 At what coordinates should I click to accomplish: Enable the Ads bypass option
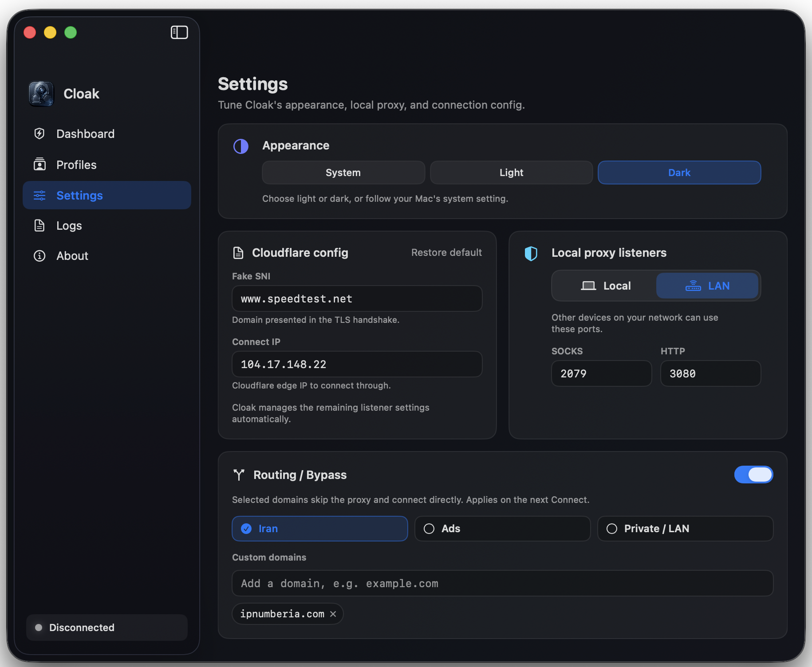[502, 529]
